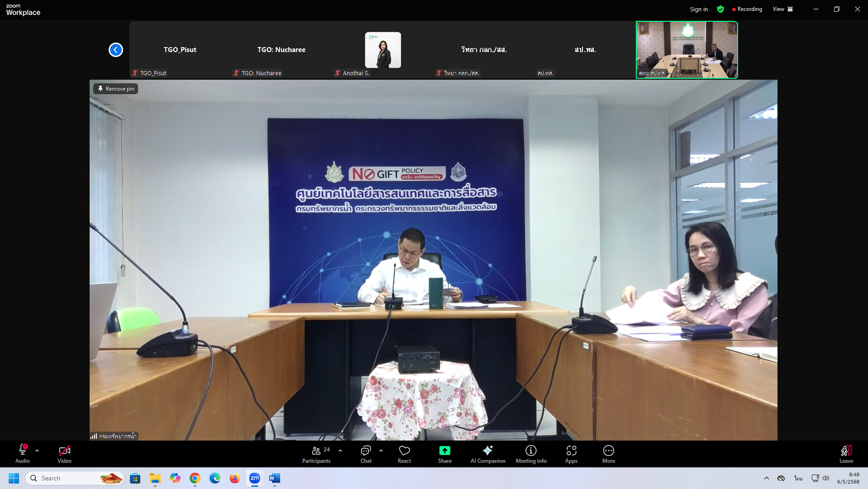Screen dimensions: 868x489
Task: Expand chat options caret
Action: pyautogui.click(x=381, y=451)
